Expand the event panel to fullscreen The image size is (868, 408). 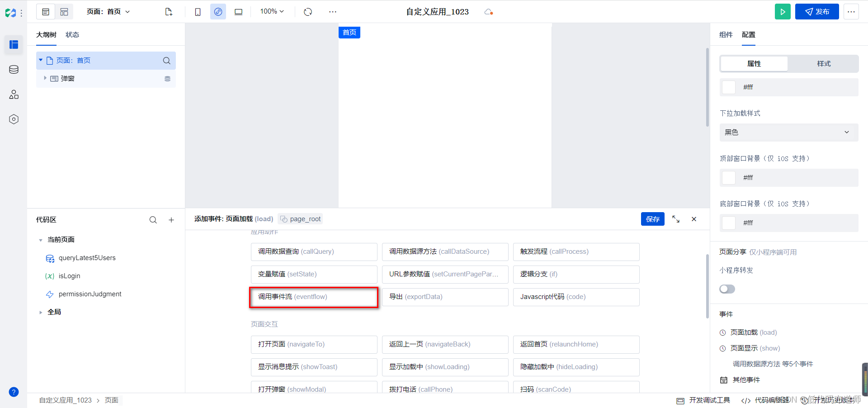(676, 219)
